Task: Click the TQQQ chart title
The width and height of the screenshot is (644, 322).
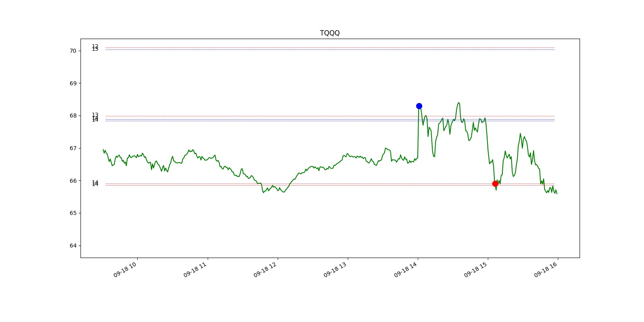Action: [330, 33]
